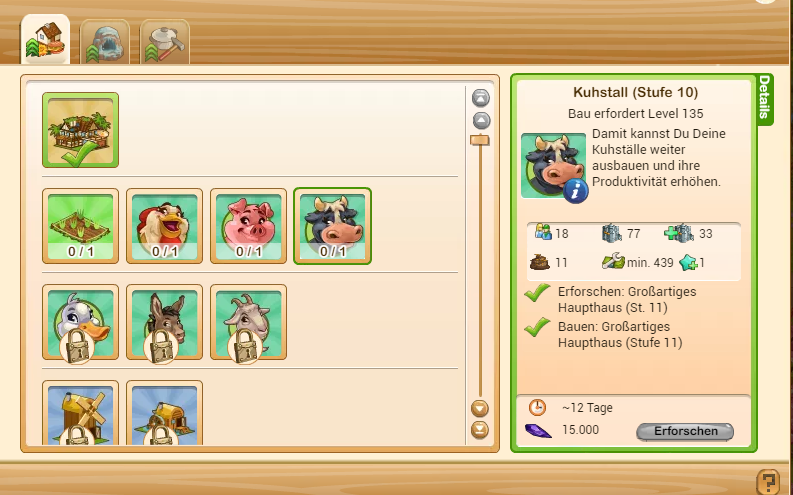Click the scroll down arrow button
793x495 pixels.
[480, 408]
